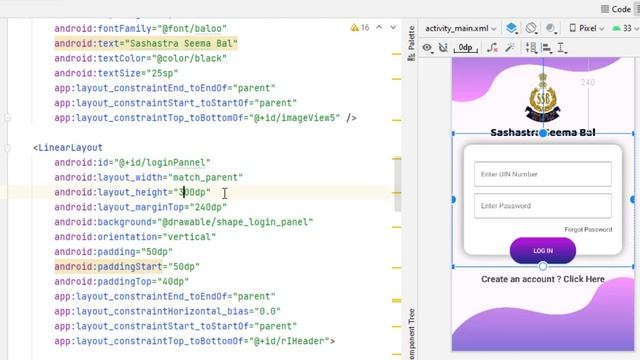Click the android:paddingStart="50dp" line
The image size is (640, 360).
pyautogui.click(x=127, y=267)
